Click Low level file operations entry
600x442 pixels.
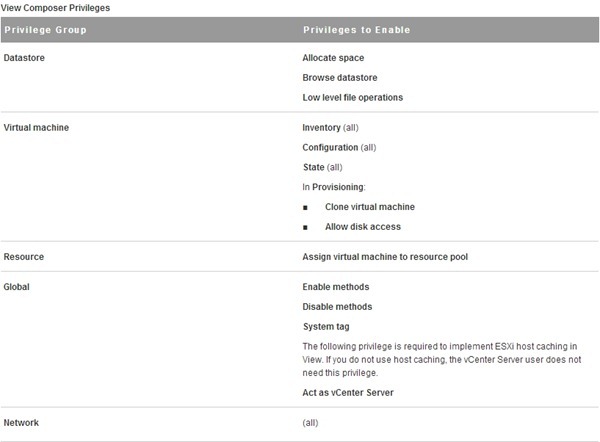(x=353, y=97)
